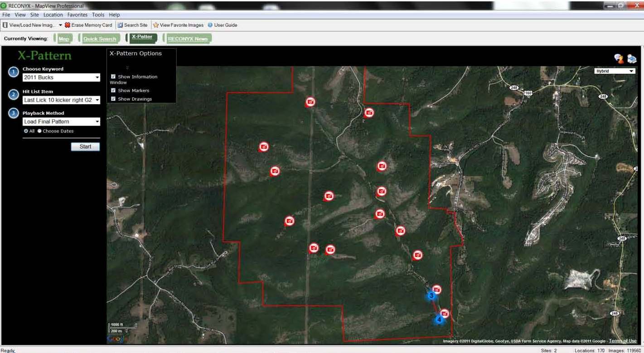Click step 1 circle beside Choose Keyword

[x=14, y=72]
